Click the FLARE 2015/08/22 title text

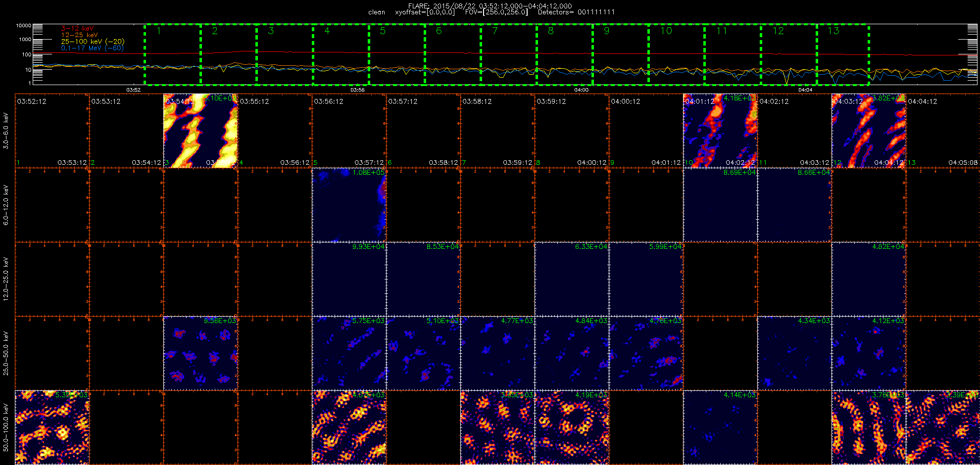tap(490, 6)
